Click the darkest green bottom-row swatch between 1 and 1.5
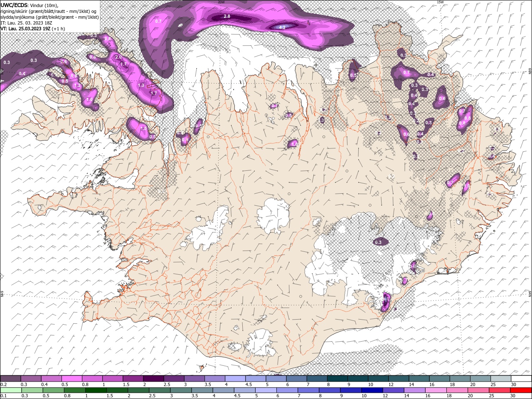This screenshot has width=532, height=399. 96,390
